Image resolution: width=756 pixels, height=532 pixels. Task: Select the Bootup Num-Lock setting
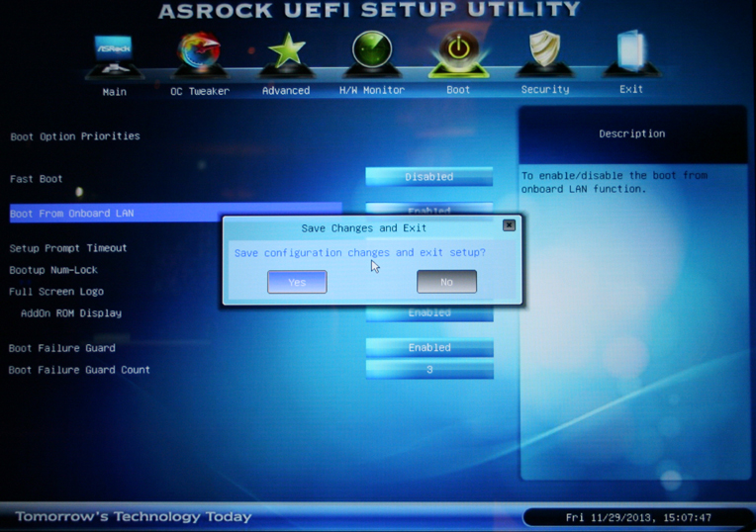pyautogui.click(x=53, y=270)
